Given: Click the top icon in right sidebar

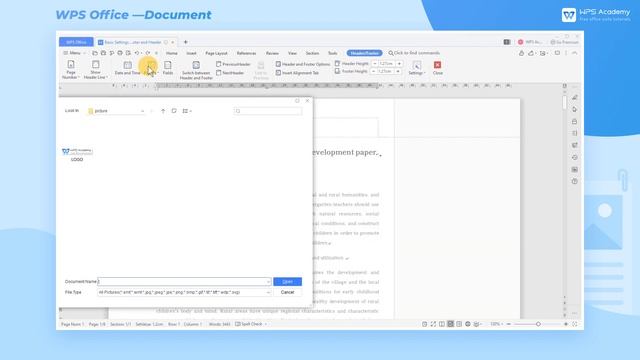Looking at the screenshot, I should 575,98.
